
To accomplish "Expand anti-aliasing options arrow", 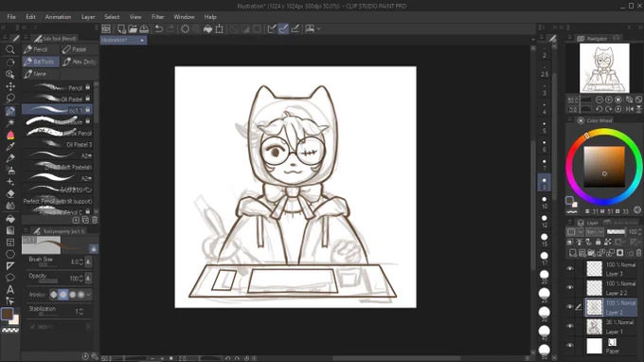I will tap(89, 295).
